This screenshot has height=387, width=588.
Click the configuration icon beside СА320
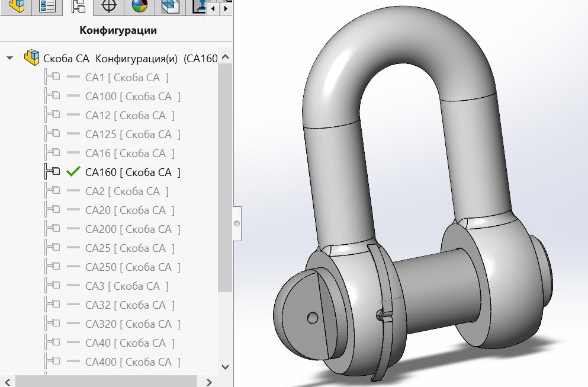pyautogui.click(x=52, y=323)
